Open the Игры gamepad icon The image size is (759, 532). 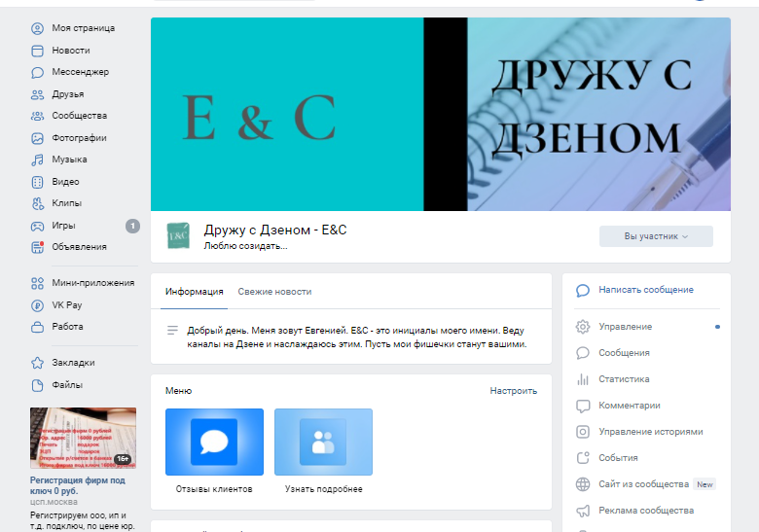pyautogui.click(x=37, y=226)
